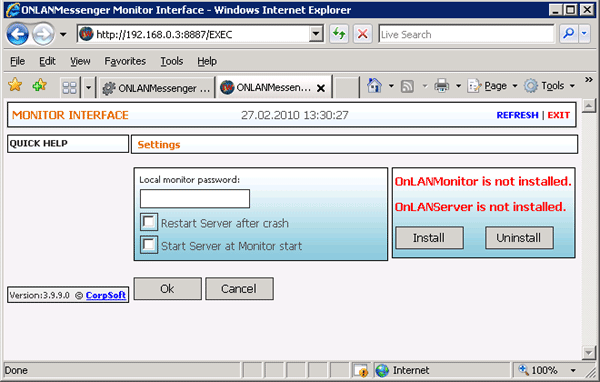Click the date and time 27.02.2010 text
Screen dimensions: 600x382
point(295,115)
